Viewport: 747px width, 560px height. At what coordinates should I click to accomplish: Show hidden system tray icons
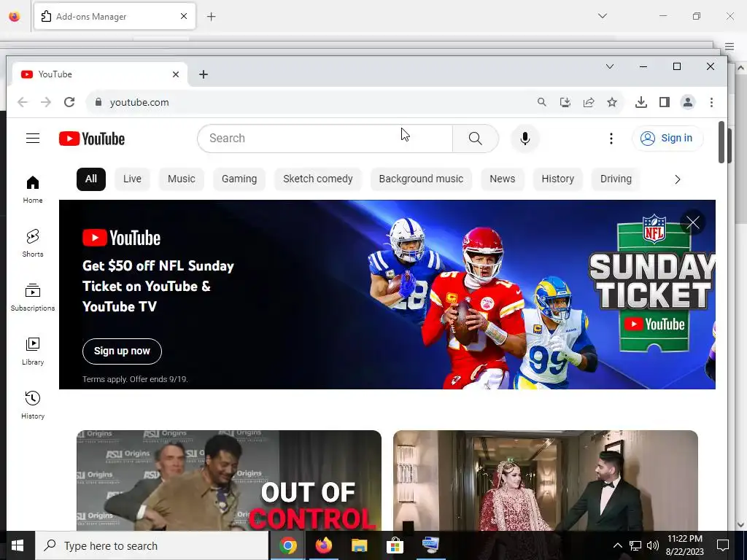(617, 545)
